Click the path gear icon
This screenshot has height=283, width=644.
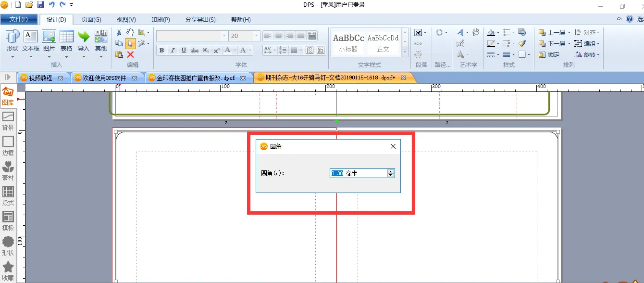tap(439, 32)
